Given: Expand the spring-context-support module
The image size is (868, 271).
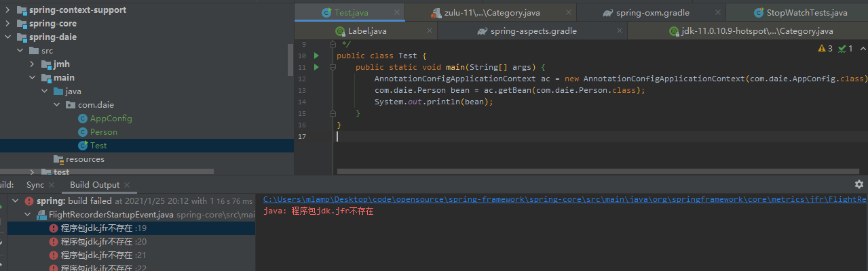Looking at the screenshot, I should coord(7,10).
